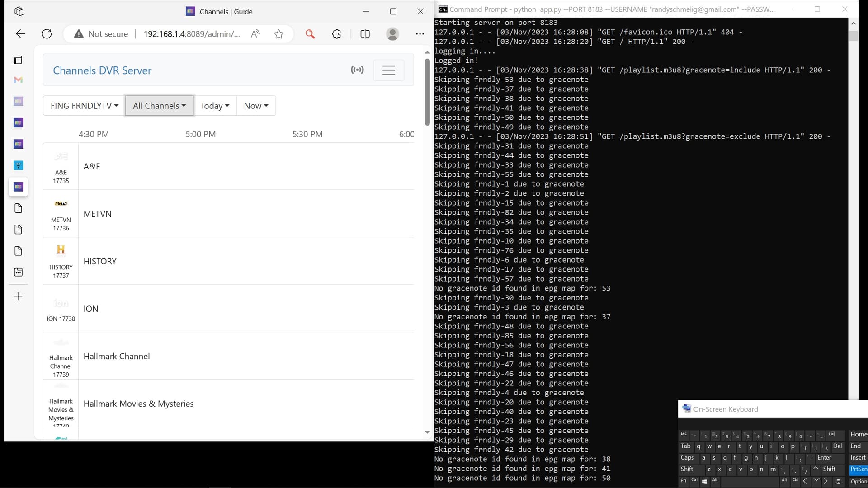Open FING FRNDLYTV source dropdown
Image resolution: width=868 pixels, height=488 pixels.
84,106
